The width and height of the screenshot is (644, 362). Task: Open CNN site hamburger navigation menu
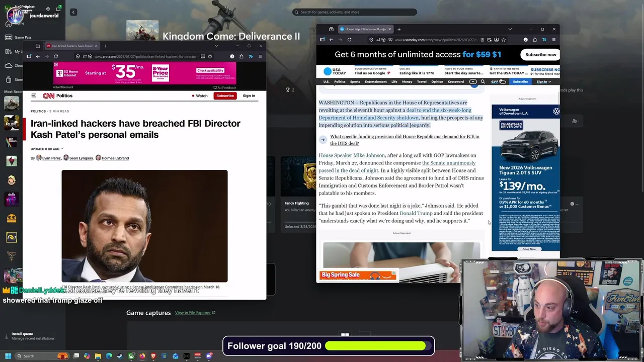[34, 96]
